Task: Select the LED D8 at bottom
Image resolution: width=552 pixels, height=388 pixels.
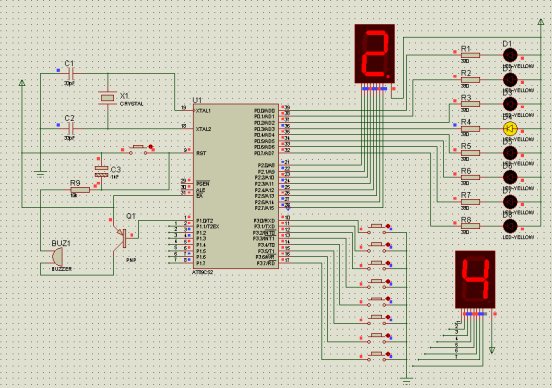Action: [510, 226]
